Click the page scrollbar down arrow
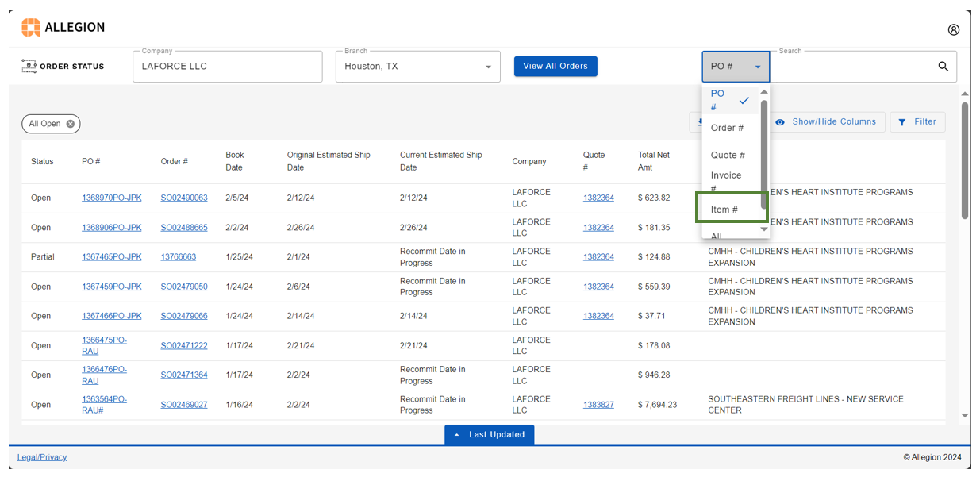 point(965,415)
